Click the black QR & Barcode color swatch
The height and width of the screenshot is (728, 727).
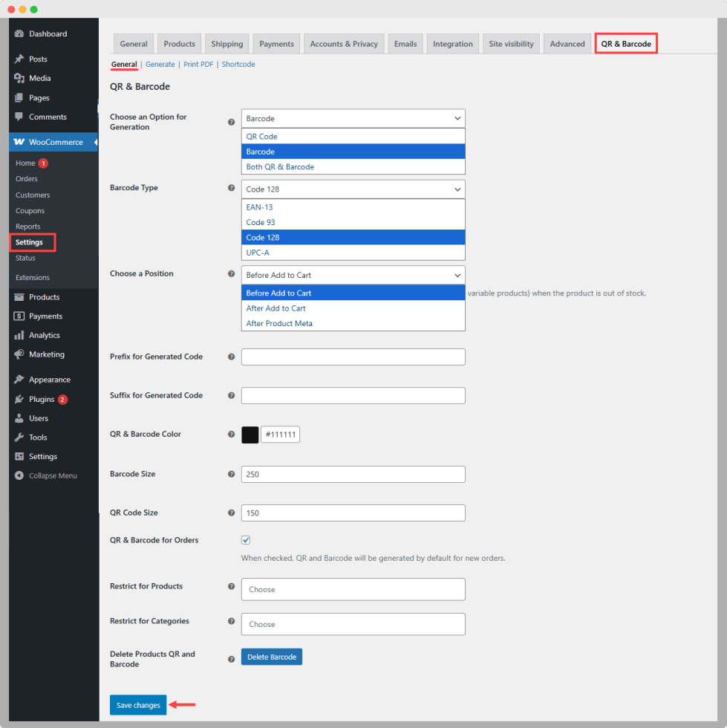pyautogui.click(x=250, y=435)
